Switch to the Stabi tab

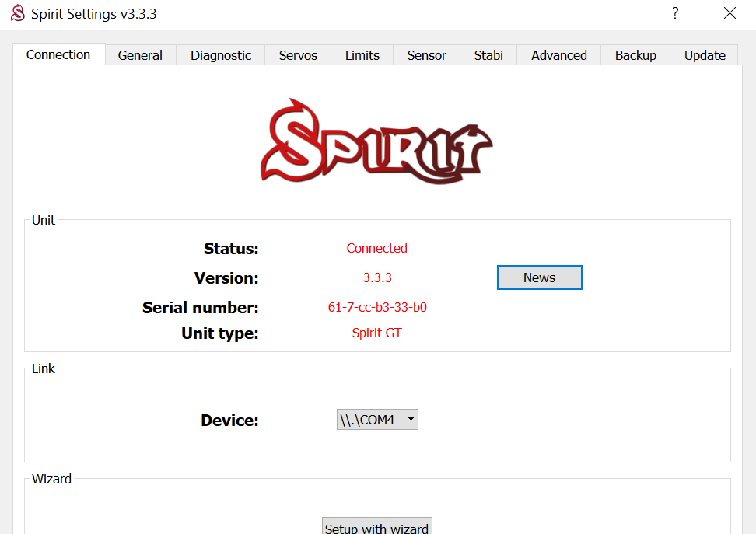[x=488, y=55]
